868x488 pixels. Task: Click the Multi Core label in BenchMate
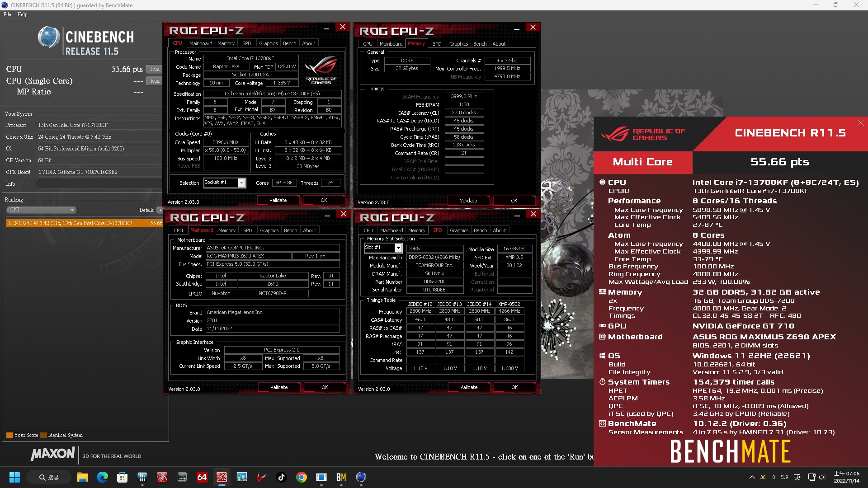point(642,162)
